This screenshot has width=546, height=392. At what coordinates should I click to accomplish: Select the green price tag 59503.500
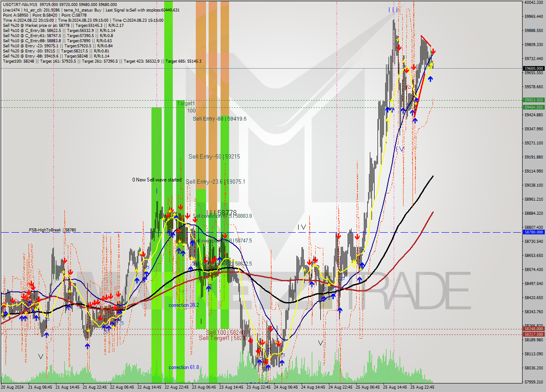click(534, 100)
